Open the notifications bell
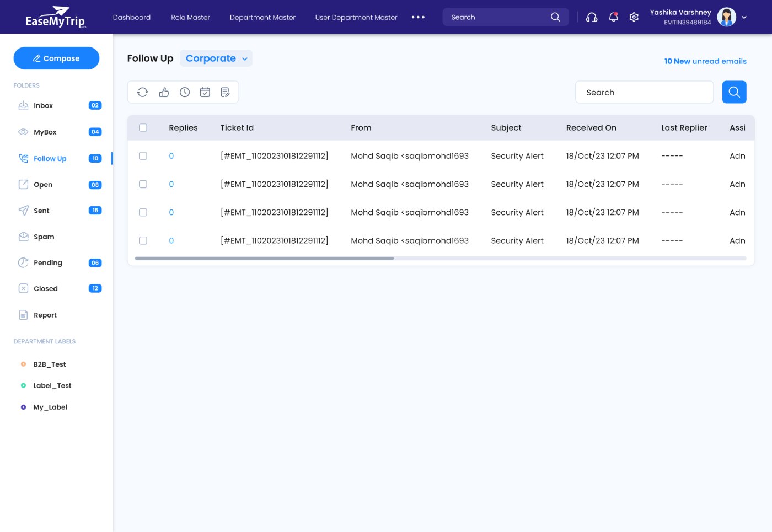 tap(613, 17)
